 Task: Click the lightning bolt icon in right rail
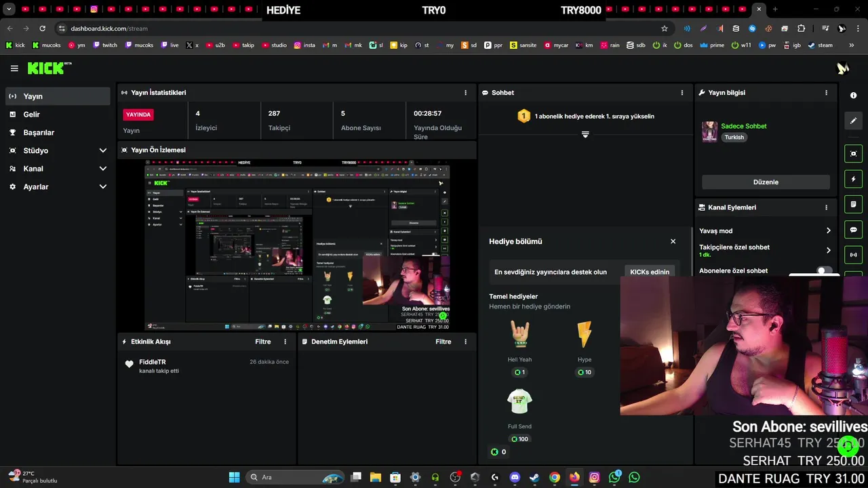853,179
